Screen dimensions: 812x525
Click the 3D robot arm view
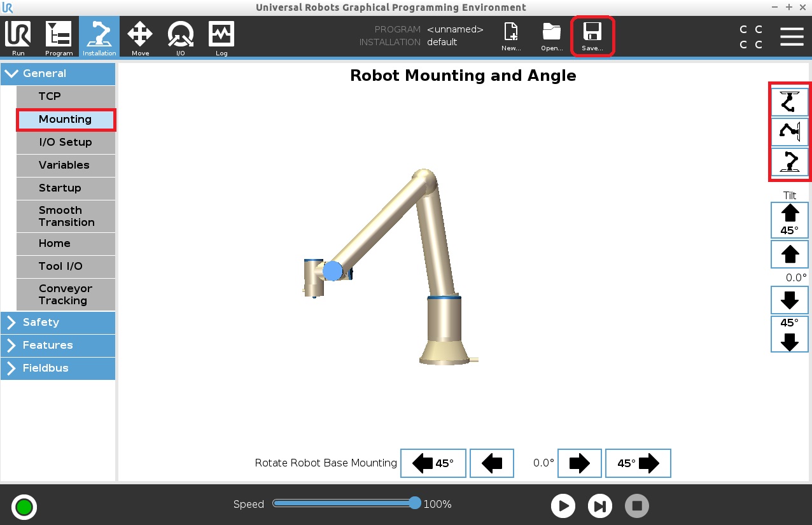pyautogui.click(x=391, y=266)
